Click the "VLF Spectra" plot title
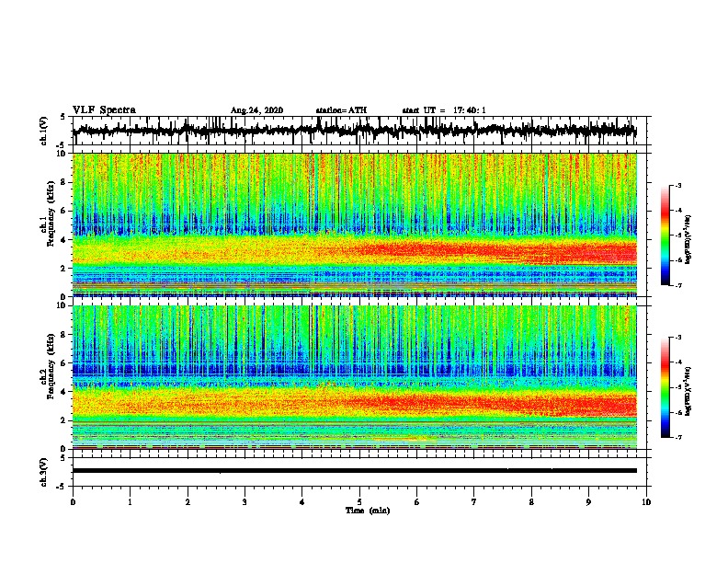This screenshot has height=563, width=728. 104,110
